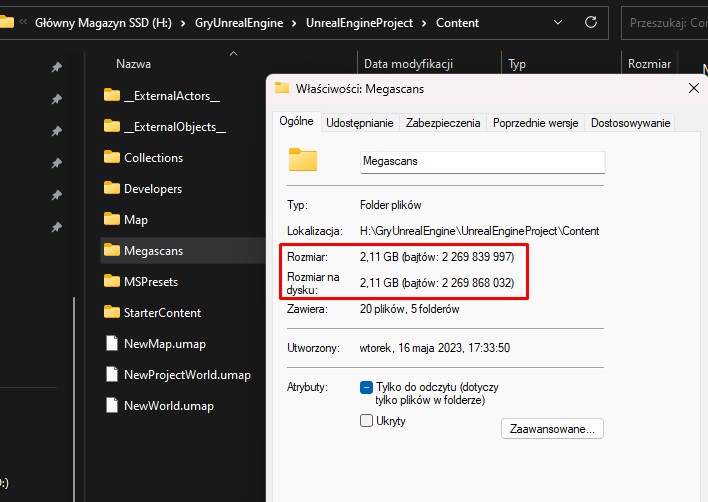Select the Collections folder icon
Image resolution: width=708 pixels, height=502 pixels.
point(112,158)
